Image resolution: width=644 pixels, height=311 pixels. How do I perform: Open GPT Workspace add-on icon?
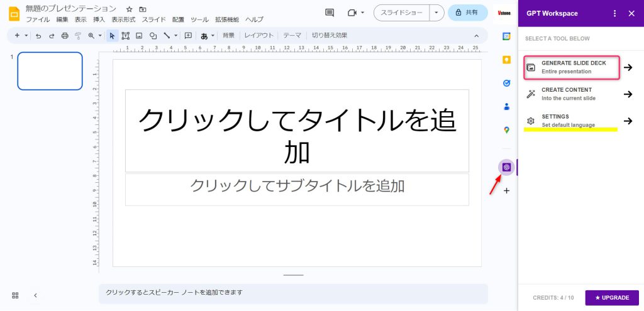(x=506, y=167)
